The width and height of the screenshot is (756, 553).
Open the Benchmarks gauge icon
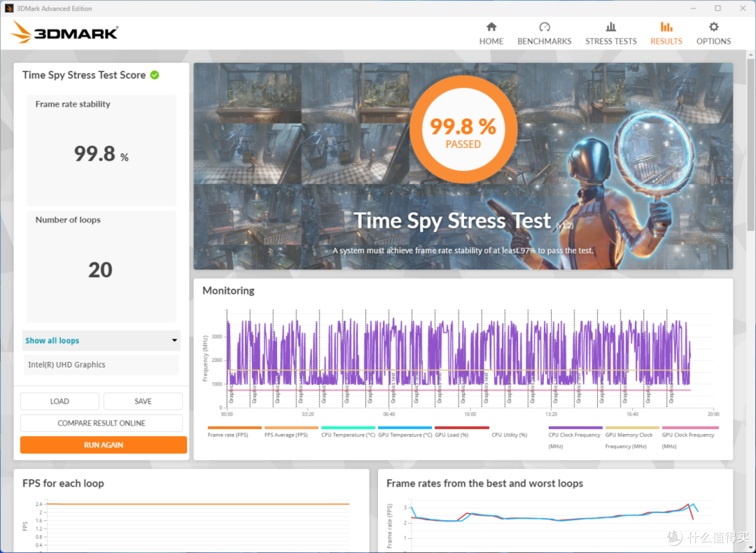(544, 27)
